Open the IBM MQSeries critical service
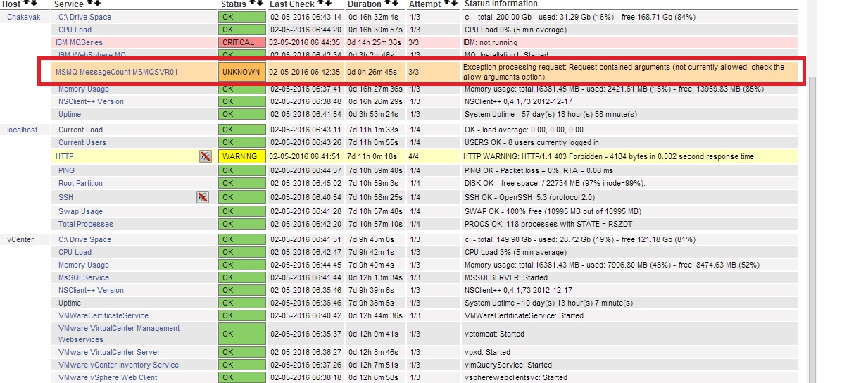The image size is (868, 383). (79, 42)
